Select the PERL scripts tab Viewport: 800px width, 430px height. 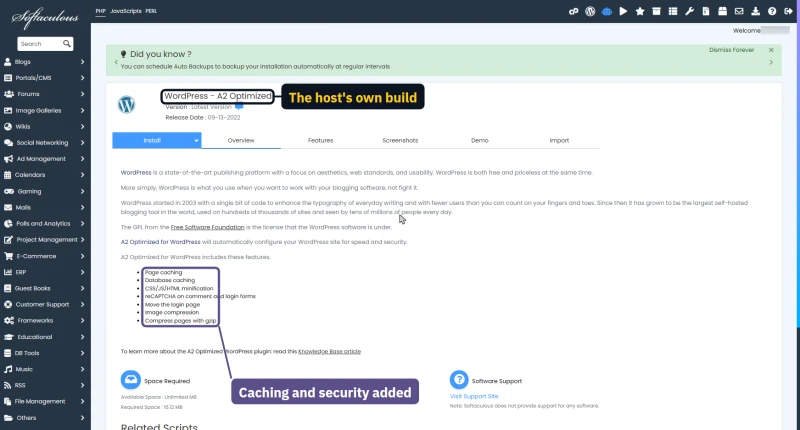pyautogui.click(x=151, y=11)
